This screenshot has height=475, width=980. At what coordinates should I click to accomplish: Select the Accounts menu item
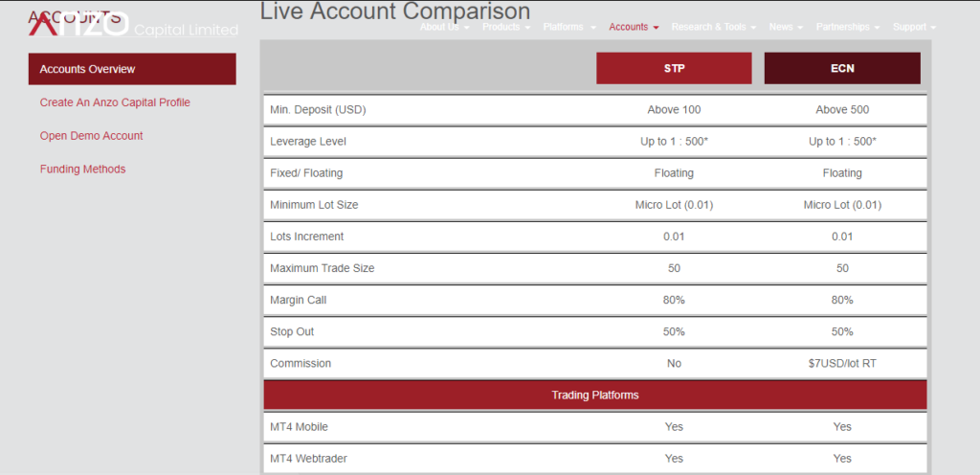click(634, 27)
